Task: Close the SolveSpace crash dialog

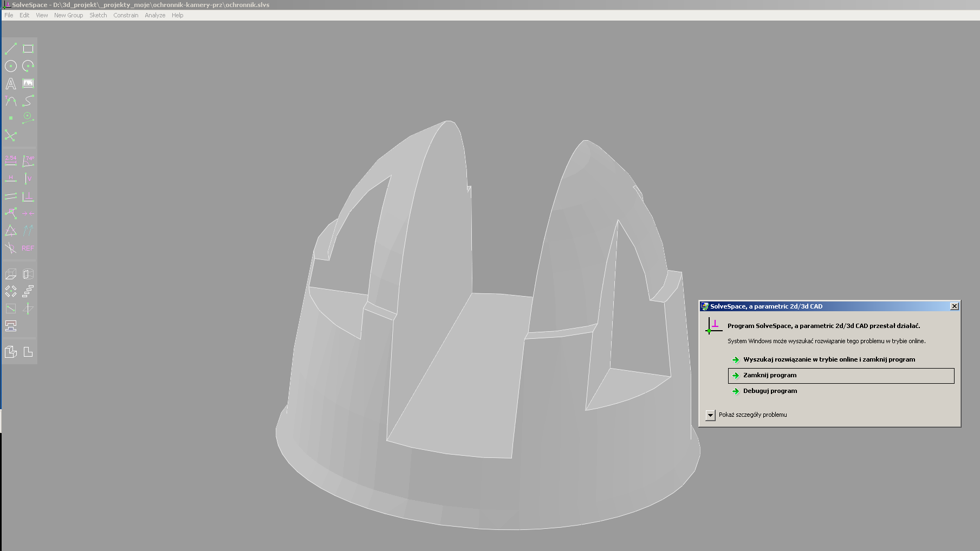Action: click(955, 306)
